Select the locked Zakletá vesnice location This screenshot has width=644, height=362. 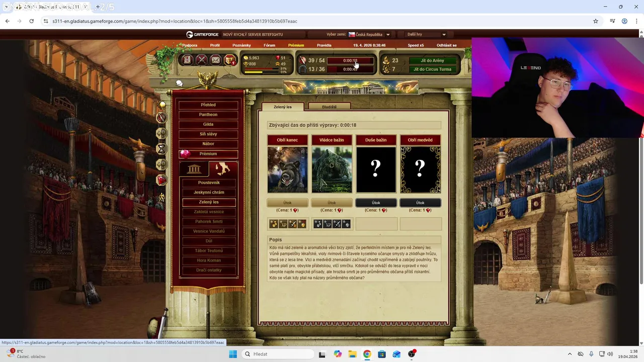[209, 212]
